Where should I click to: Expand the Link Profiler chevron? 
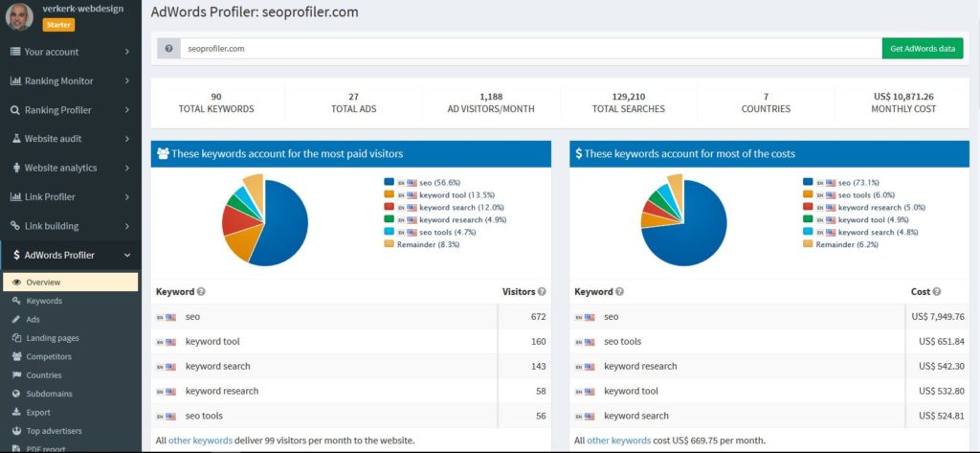tap(127, 197)
